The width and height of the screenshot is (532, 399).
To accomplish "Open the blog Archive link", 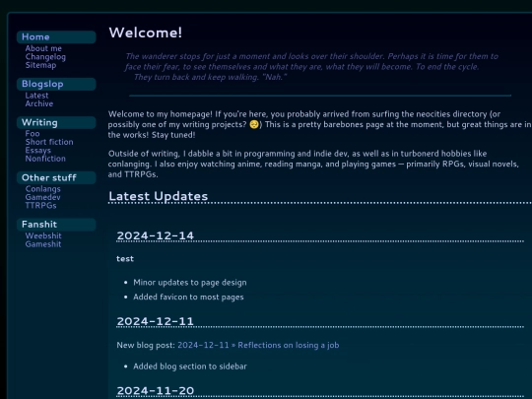I will (39, 103).
